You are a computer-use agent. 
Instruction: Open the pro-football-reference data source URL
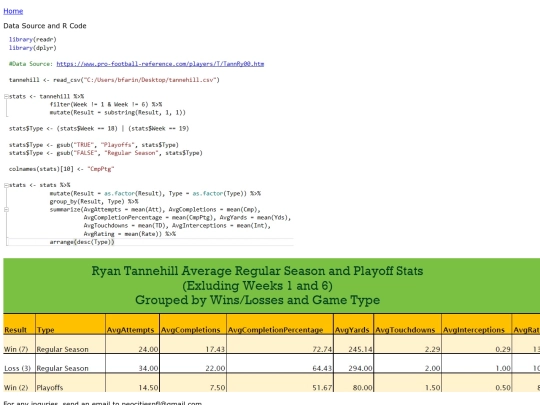160,64
